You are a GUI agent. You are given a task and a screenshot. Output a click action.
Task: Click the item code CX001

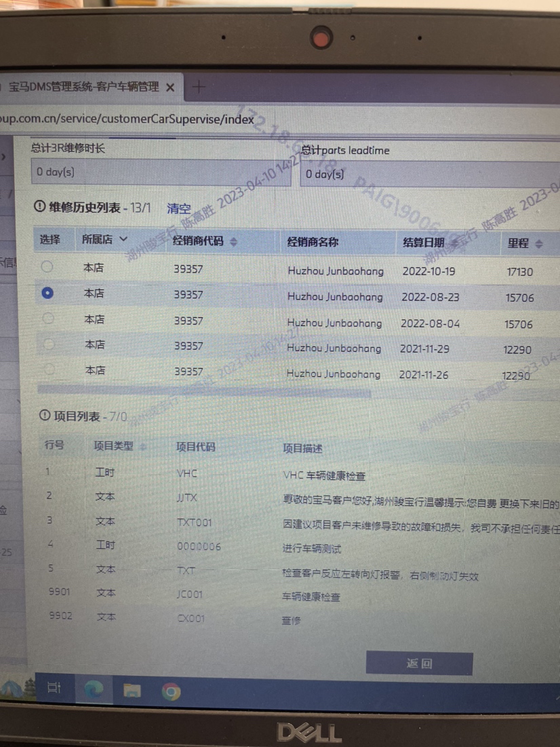coord(191,618)
